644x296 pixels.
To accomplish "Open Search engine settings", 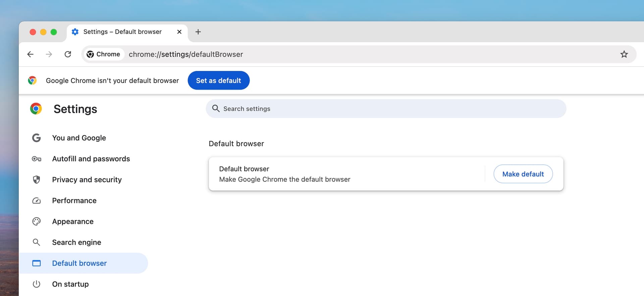I will pyautogui.click(x=76, y=242).
